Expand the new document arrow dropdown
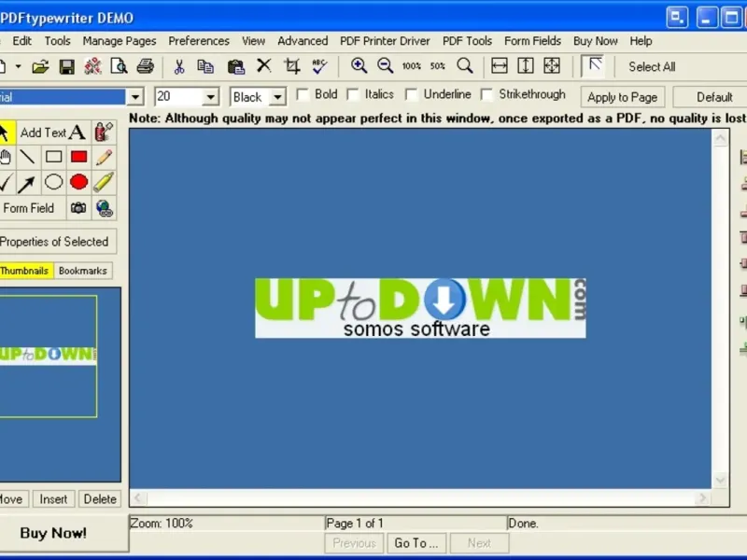The image size is (747, 560). (x=18, y=66)
